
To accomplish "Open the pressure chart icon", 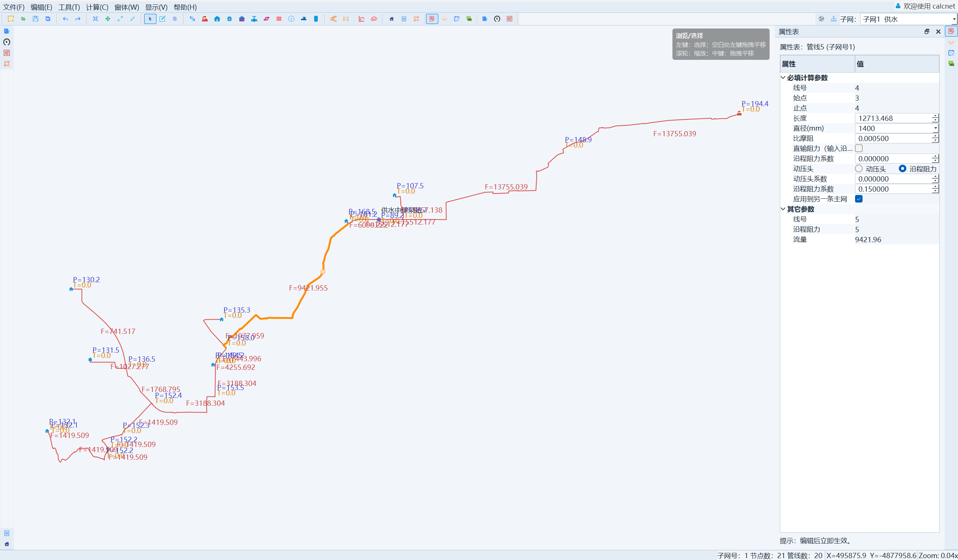I will point(362,19).
